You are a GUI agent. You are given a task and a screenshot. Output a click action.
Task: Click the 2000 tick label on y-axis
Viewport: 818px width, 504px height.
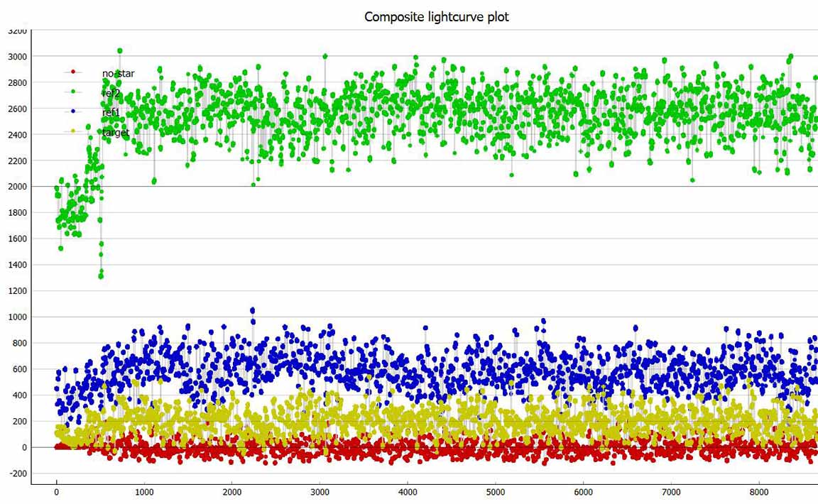tap(17, 187)
